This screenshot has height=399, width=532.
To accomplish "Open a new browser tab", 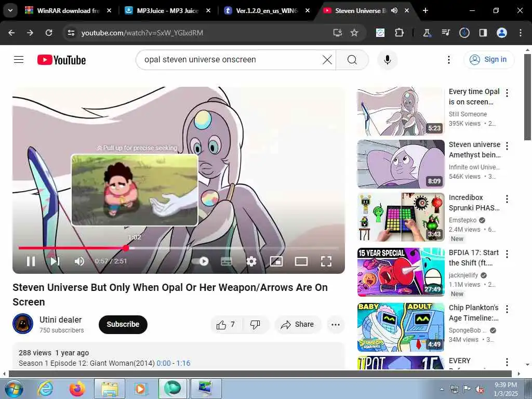I will [425, 10].
